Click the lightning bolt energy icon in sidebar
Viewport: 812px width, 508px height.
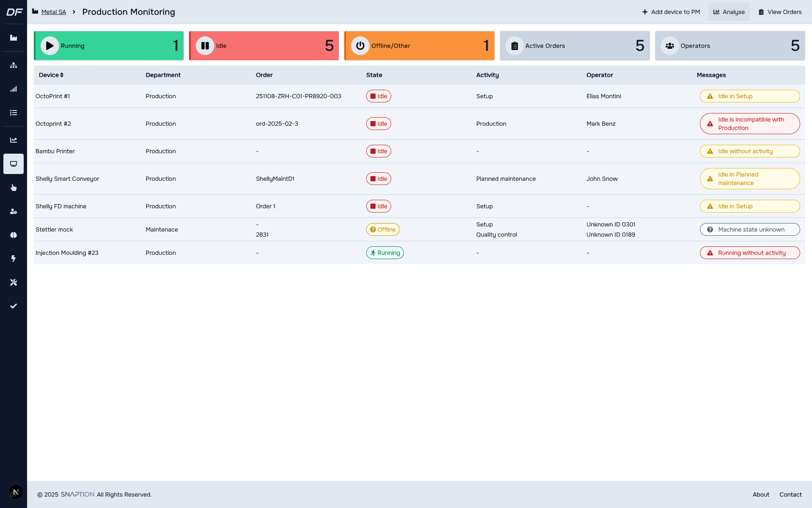(14, 259)
